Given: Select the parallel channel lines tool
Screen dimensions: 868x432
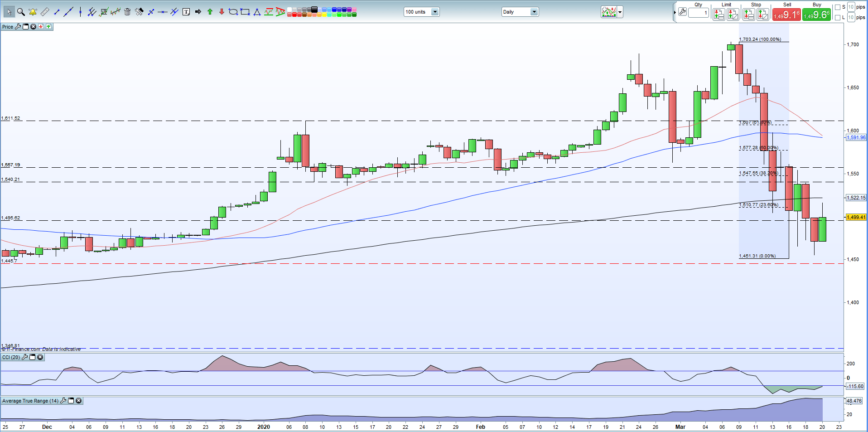Looking at the screenshot, I should 92,12.
